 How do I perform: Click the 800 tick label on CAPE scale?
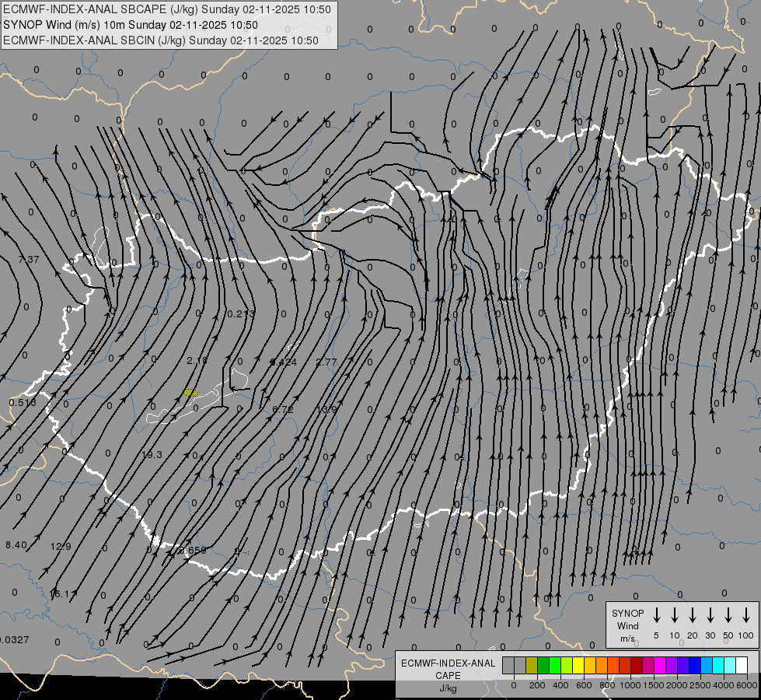coord(607,685)
